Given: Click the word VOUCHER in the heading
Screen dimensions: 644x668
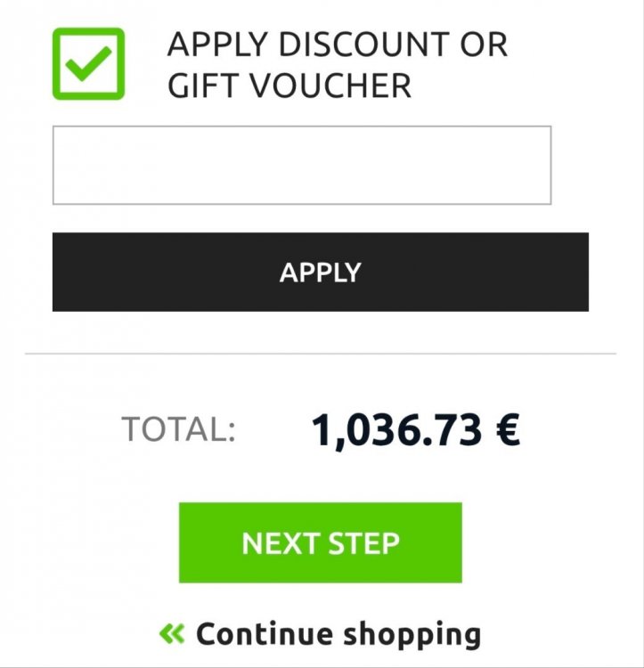Looking at the screenshot, I should [330, 86].
